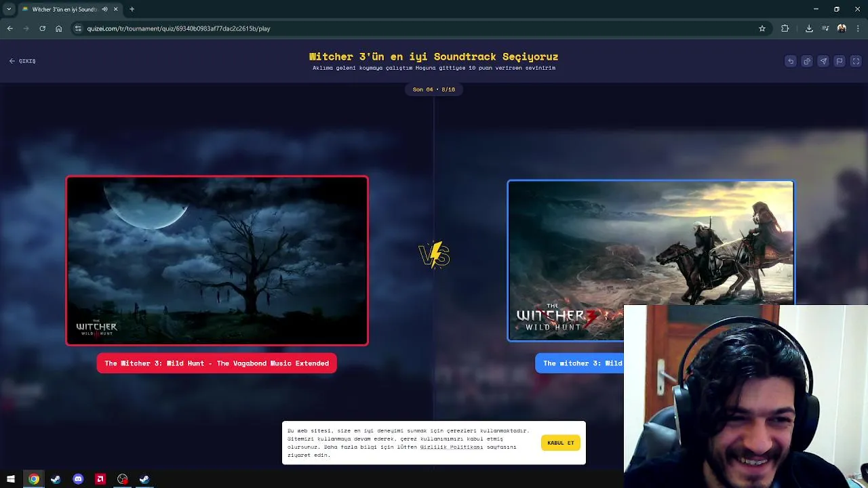The width and height of the screenshot is (868, 488).
Task: Choose the Vagabond moonlit tree thumbnail
Action: 217,261
